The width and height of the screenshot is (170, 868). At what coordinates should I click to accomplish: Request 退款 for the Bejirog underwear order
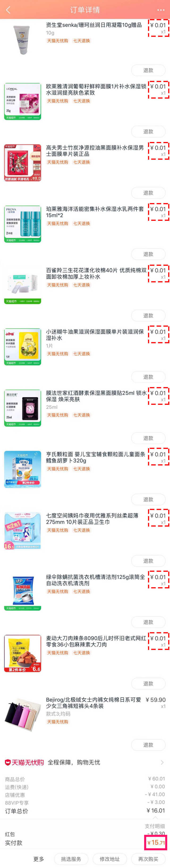148,745
